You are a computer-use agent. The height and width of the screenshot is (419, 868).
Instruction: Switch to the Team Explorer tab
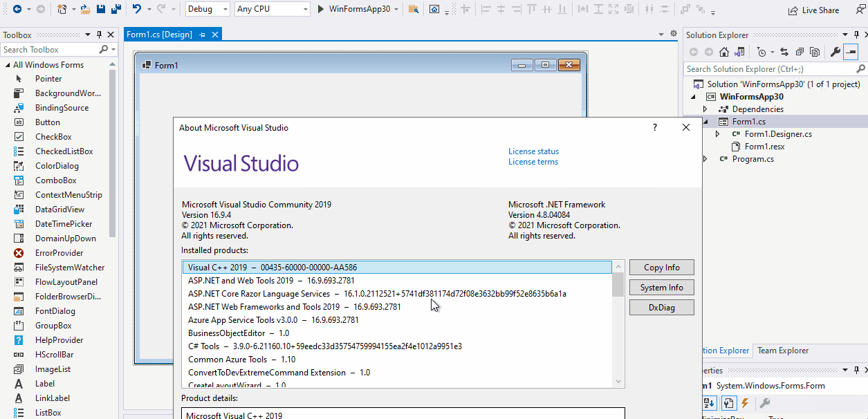tap(782, 351)
